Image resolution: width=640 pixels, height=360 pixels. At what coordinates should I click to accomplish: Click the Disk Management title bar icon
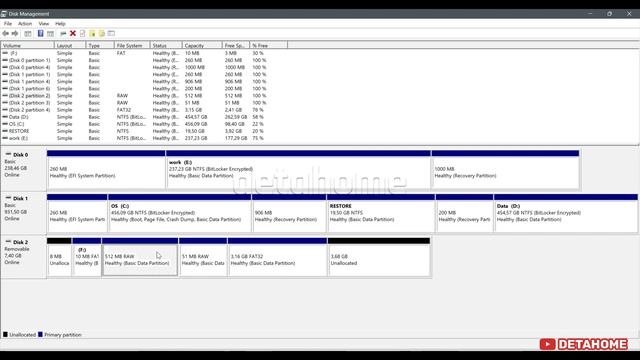(4, 14)
